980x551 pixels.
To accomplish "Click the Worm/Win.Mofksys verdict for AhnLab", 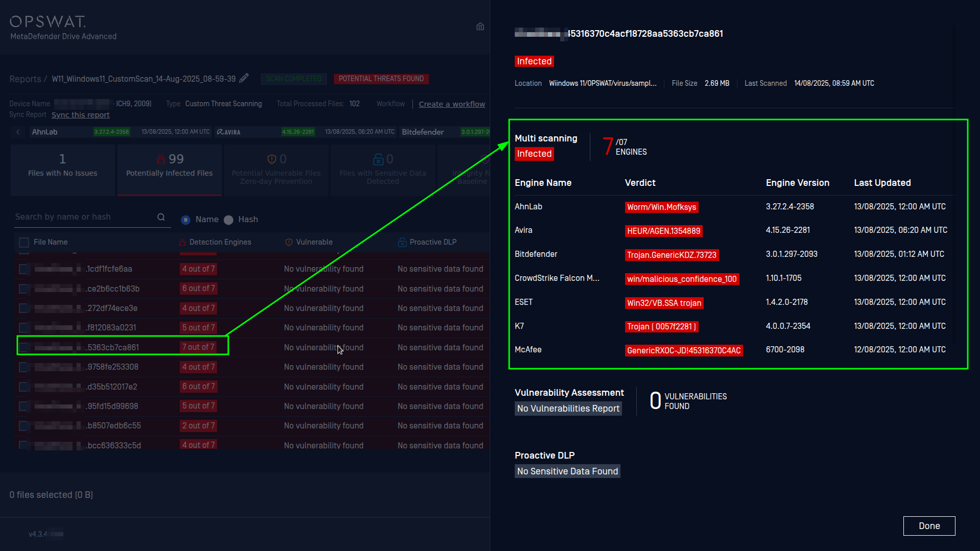I will pyautogui.click(x=661, y=207).
